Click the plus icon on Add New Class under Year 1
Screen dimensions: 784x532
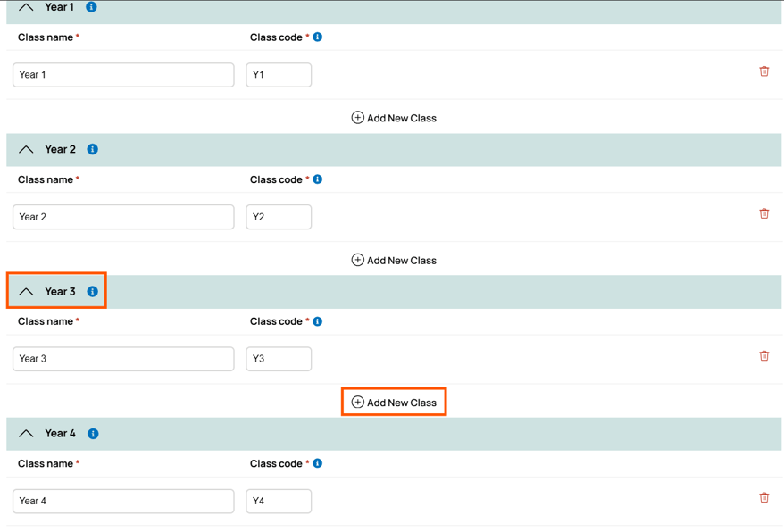[x=357, y=117]
